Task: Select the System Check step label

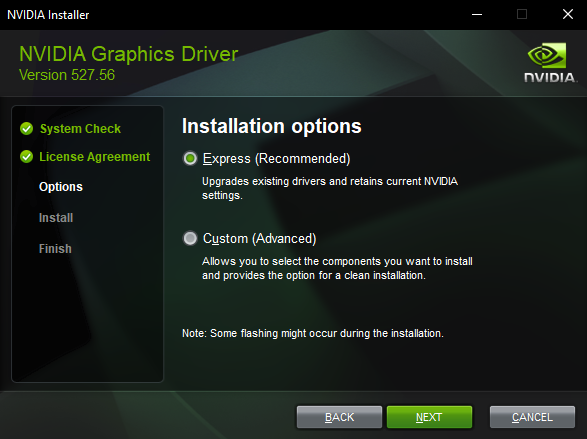Action: (x=80, y=129)
